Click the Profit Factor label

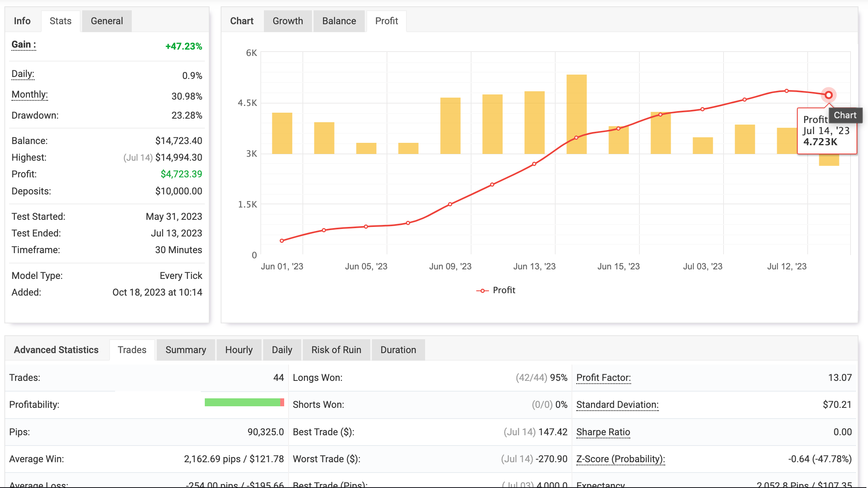point(603,378)
